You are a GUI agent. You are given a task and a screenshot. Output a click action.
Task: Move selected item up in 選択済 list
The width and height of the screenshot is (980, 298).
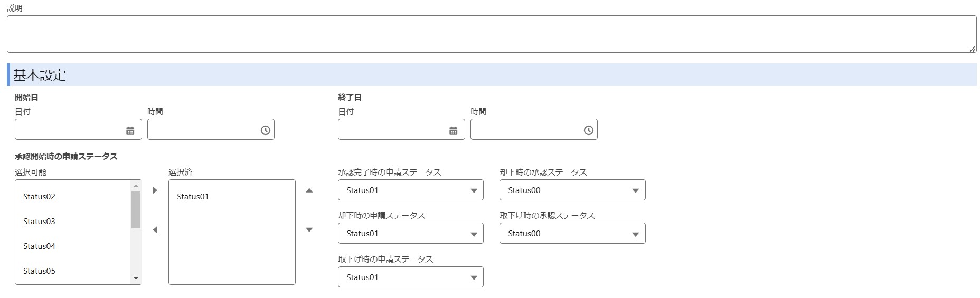pyautogui.click(x=309, y=190)
